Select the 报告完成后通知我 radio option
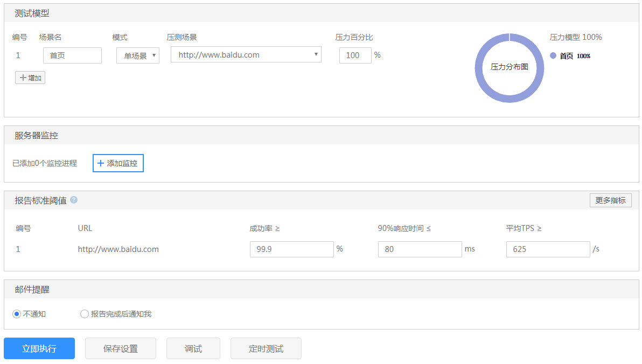Image resolution: width=642 pixels, height=364 pixels. (85, 314)
